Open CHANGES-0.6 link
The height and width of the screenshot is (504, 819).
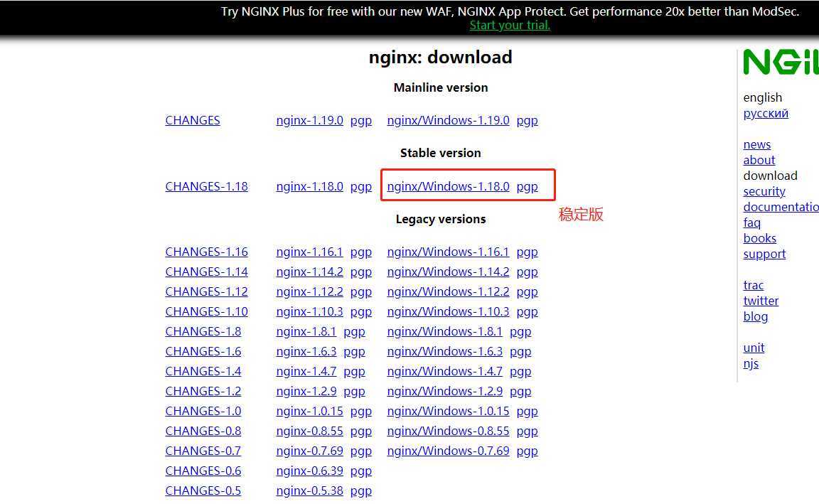point(203,471)
